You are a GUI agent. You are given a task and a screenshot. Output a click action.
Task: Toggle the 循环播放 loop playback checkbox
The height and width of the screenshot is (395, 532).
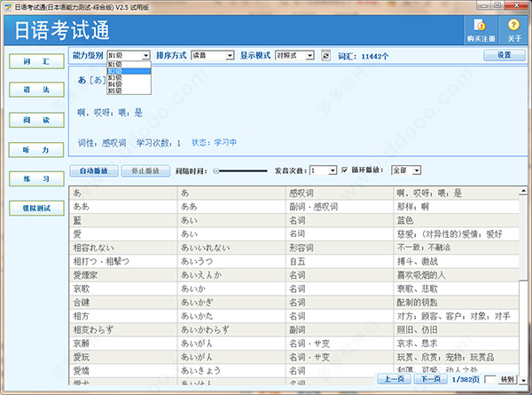pos(344,170)
